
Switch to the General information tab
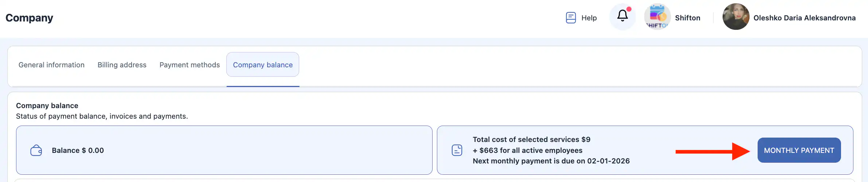[51, 65]
